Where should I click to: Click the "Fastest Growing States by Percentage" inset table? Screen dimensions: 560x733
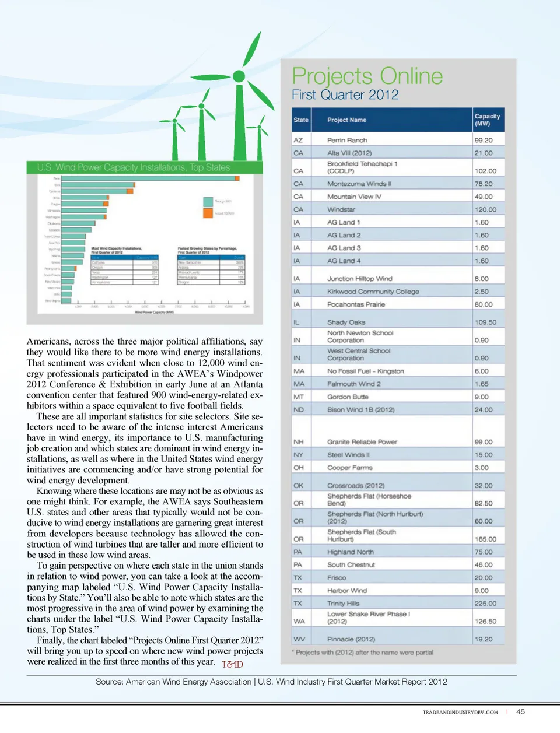tap(211, 267)
